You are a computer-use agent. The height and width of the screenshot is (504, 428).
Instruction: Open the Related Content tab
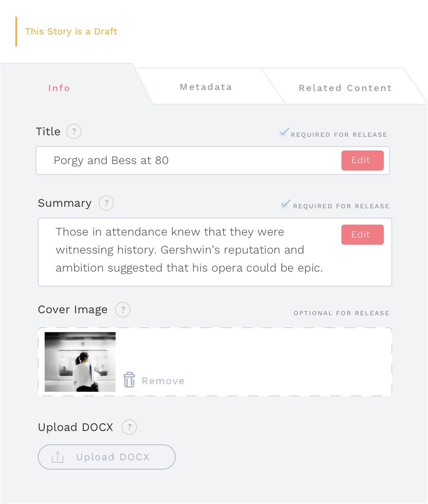click(x=345, y=88)
